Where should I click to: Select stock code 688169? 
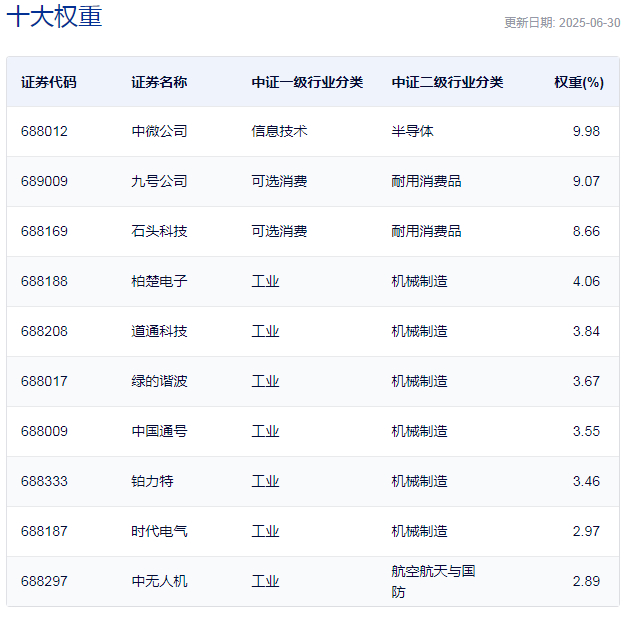coord(44,231)
